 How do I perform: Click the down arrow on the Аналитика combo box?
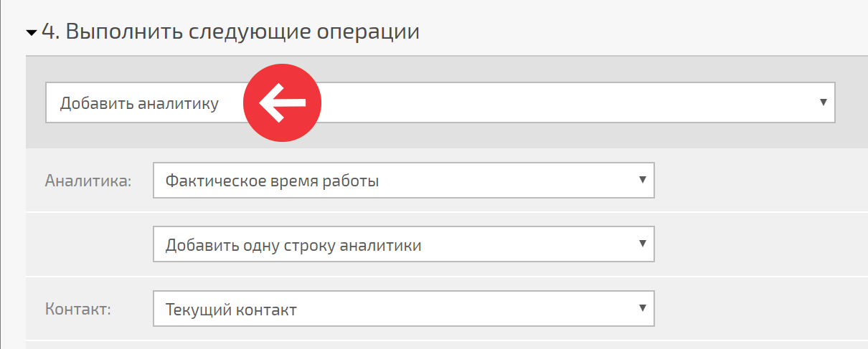point(643,181)
